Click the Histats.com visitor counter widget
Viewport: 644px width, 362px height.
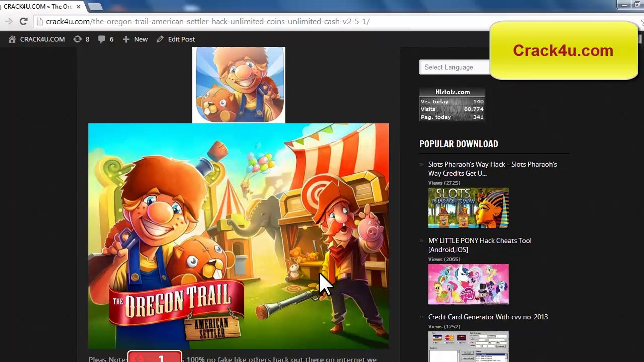point(452,105)
